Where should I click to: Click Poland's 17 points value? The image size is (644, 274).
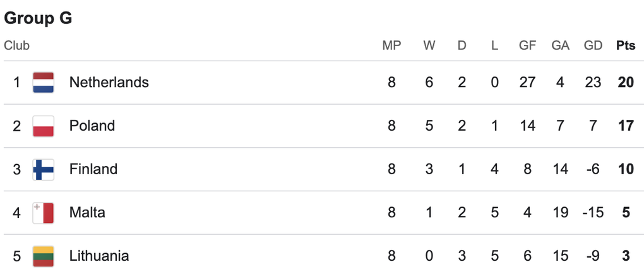[x=625, y=126]
